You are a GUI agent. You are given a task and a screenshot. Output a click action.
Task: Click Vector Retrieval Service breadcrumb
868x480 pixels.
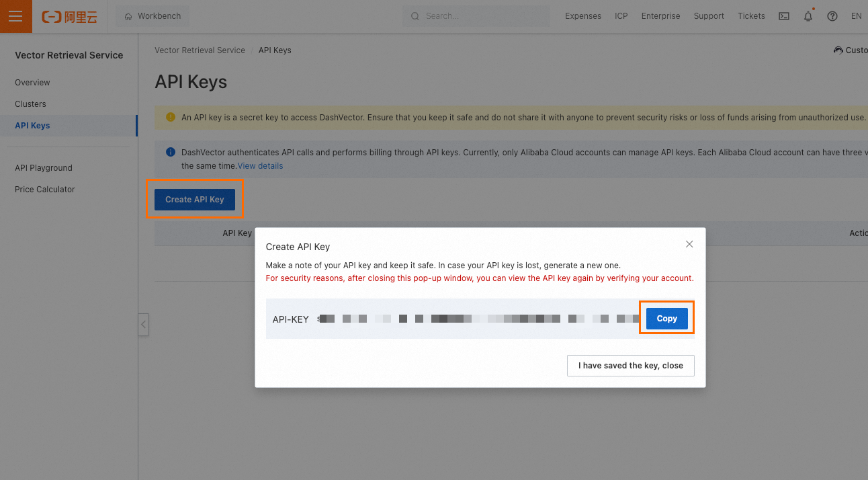(200, 50)
